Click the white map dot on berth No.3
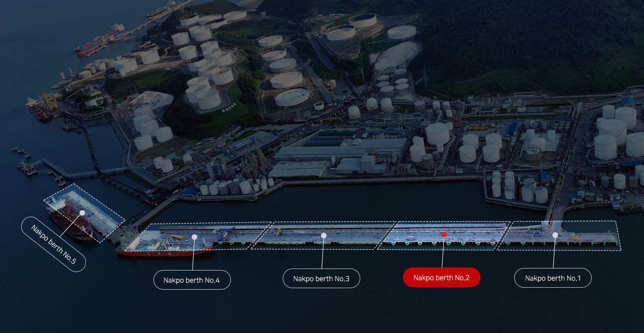Image resolution: width=644 pixels, height=333 pixels. (x=324, y=235)
